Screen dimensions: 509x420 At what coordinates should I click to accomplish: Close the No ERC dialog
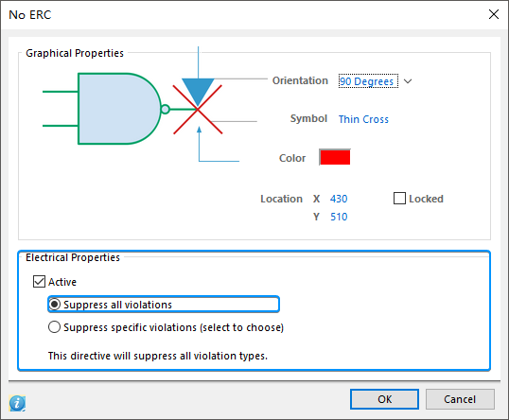[494, 14]
